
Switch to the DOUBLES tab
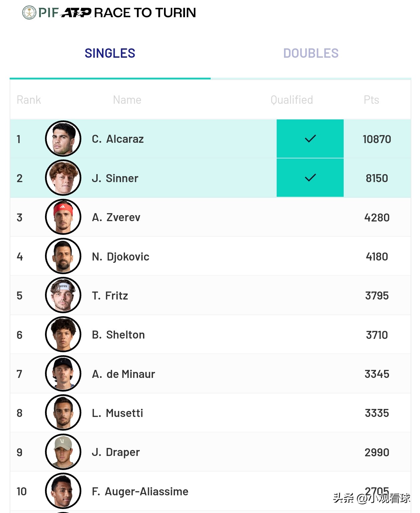(311, 53)
